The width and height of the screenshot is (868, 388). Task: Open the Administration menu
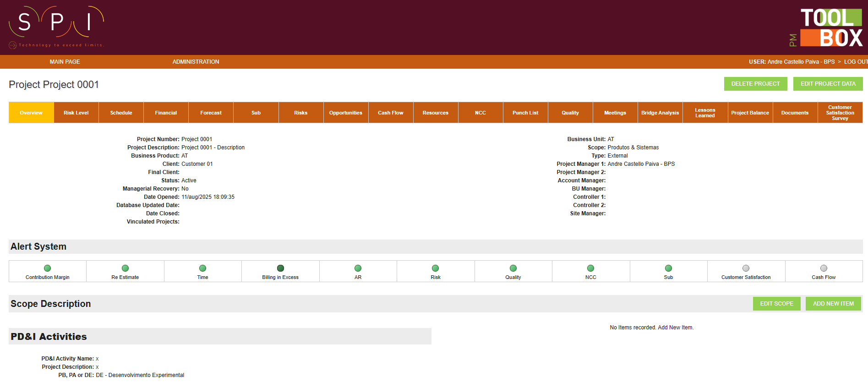click(x=196, y=62)
